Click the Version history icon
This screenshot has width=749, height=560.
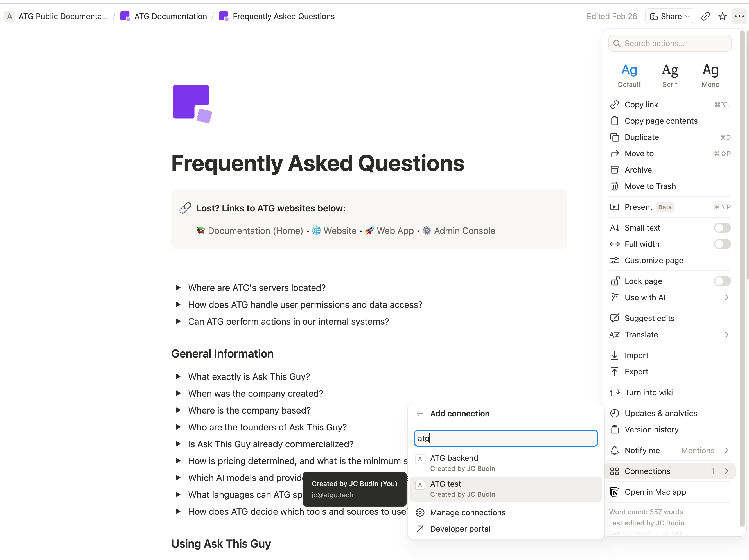614,429
